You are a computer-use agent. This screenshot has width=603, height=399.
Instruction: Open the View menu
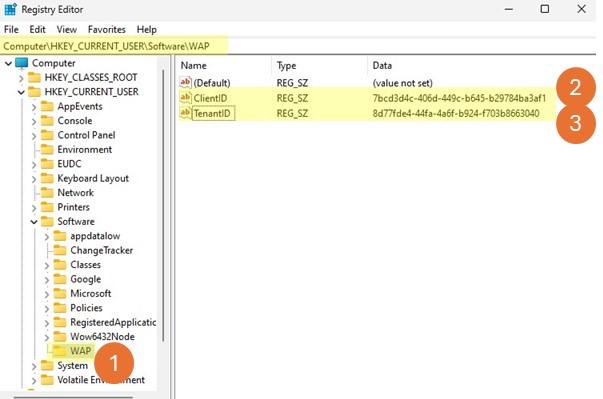pyautogui.click(x=67, y=30)
